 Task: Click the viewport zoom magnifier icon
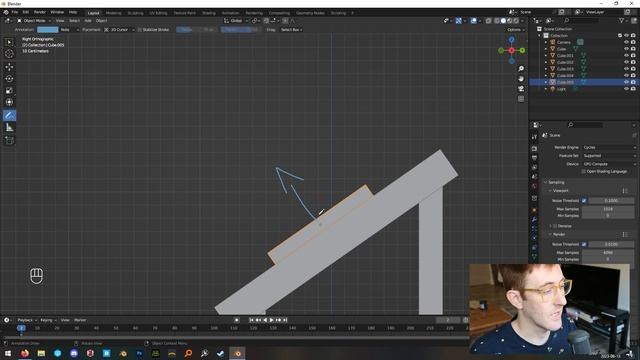[x=521, y=69]
